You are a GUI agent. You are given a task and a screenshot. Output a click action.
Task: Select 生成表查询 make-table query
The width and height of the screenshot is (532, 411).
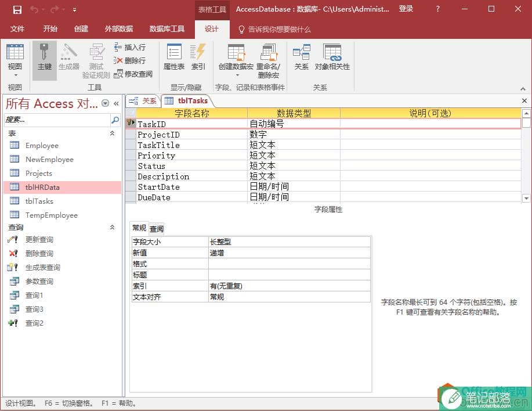click(x=63, y=268)
